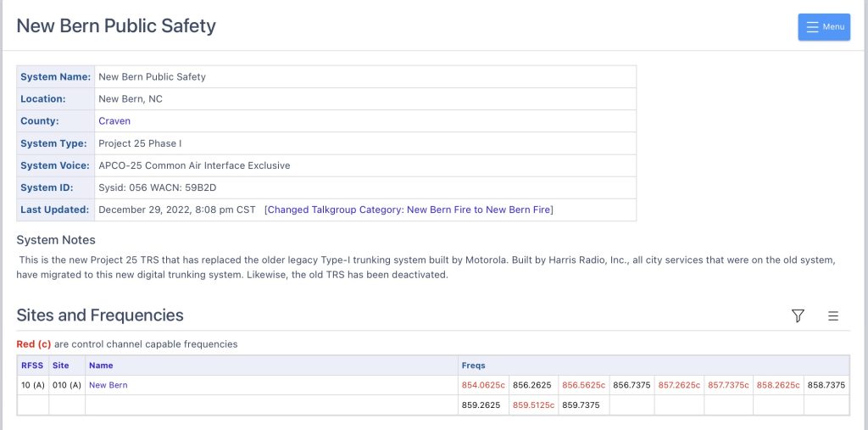Sort by Site column header
The height and width of the screenshot is (430, 868).
[x=60, y=366]
